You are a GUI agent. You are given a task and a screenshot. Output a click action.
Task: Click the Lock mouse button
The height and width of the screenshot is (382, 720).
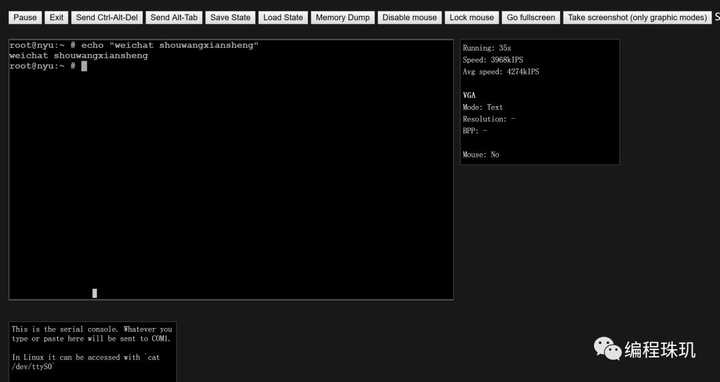(x=472, y=17)
